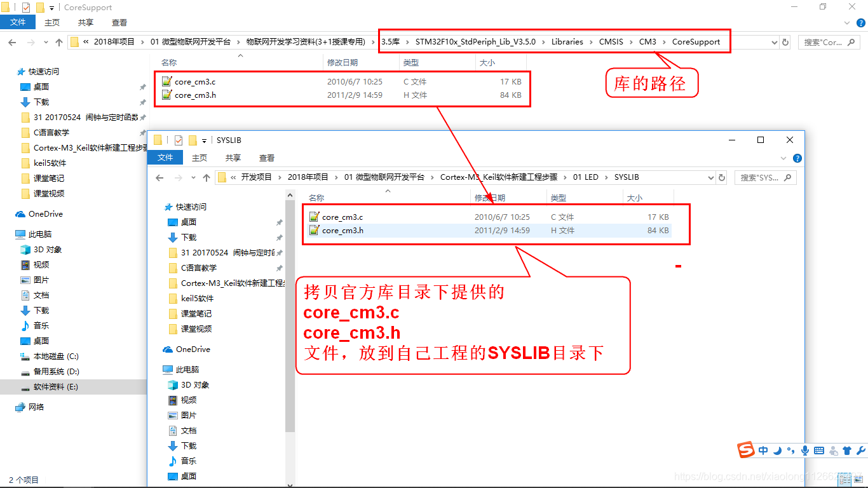The image size is (868, 488).
Task: Switch to 查看 tab in SYSLIB window
Action: (x=267, y=158)
